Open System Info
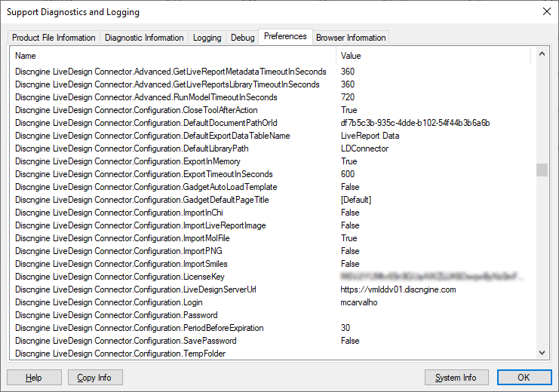Image resolution: width=559 pixels, height=392 pixels. [456, 378]
